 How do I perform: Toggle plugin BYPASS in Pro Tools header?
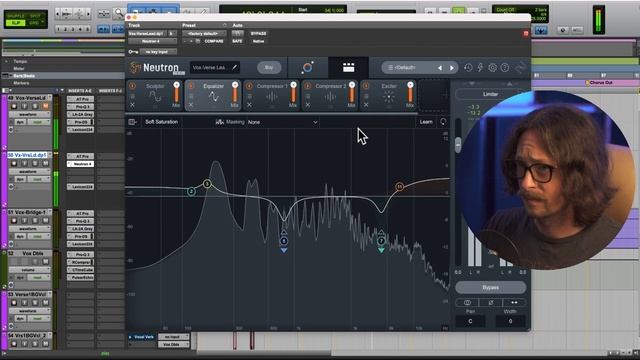pyautogui.click(x=258, y=33)
